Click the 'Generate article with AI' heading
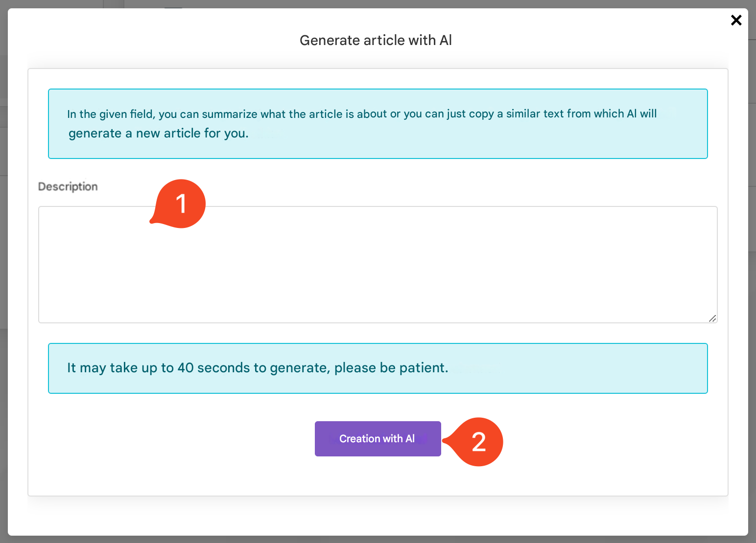 tap(376, 40)
